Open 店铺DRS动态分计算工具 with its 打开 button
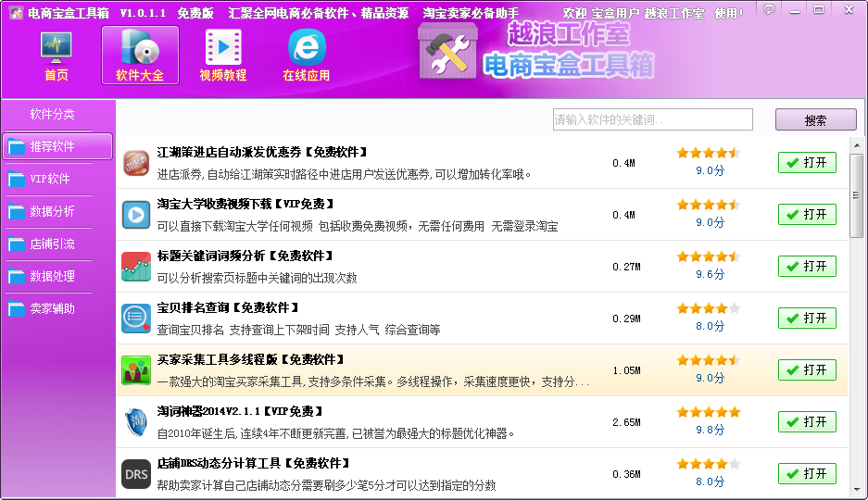868x500 pixels. [x=807, y=474]
